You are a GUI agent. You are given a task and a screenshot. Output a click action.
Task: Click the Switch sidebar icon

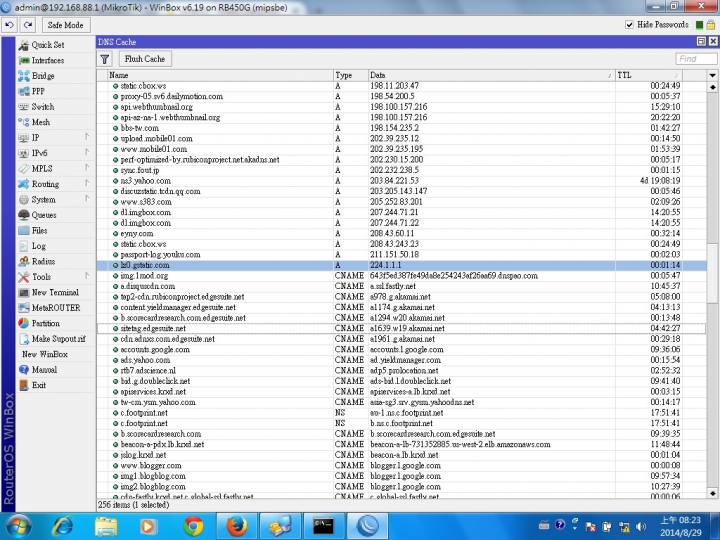tap(23, 107)
